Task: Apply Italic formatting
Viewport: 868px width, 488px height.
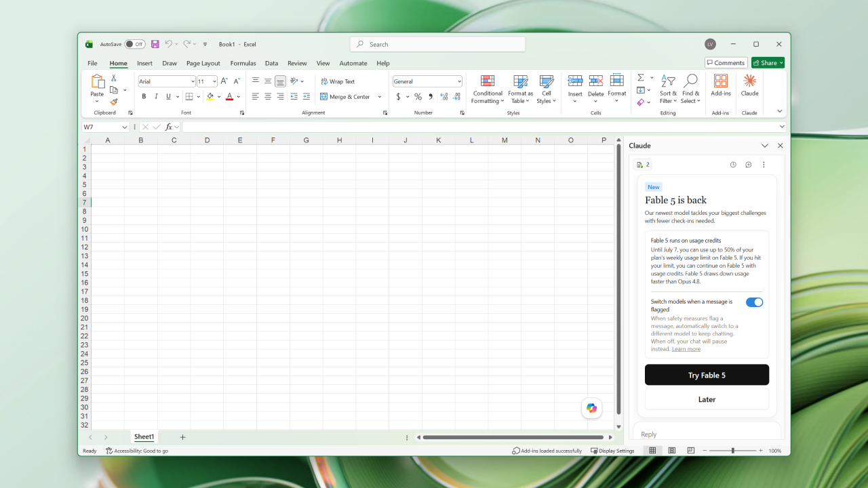Action: click(x=156, y=97)
